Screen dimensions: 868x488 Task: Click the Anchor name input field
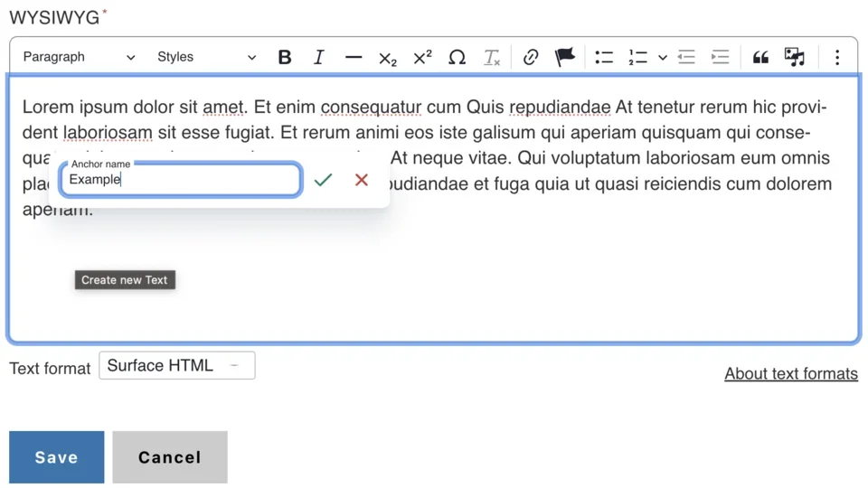[181, 180]
